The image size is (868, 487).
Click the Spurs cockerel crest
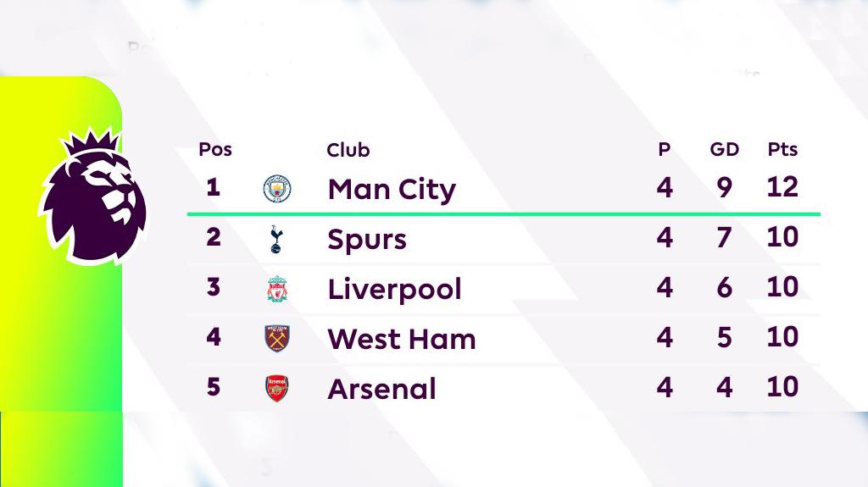tap(277, 240)
